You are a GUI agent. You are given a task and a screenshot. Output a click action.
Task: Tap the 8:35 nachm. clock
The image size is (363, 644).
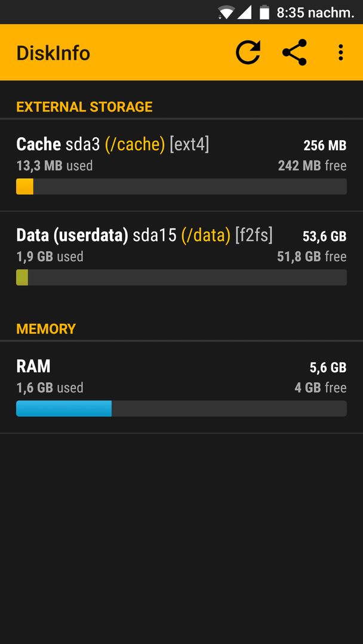coord(315,13)
